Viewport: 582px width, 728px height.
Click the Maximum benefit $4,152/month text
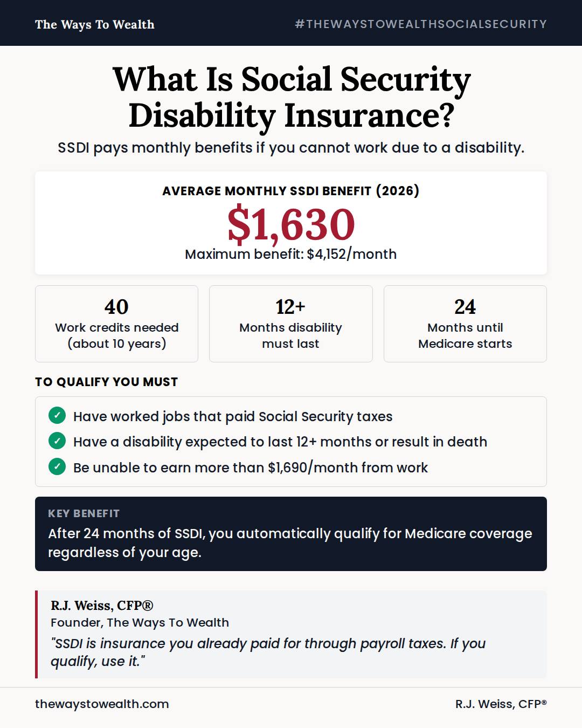[291, 254]
